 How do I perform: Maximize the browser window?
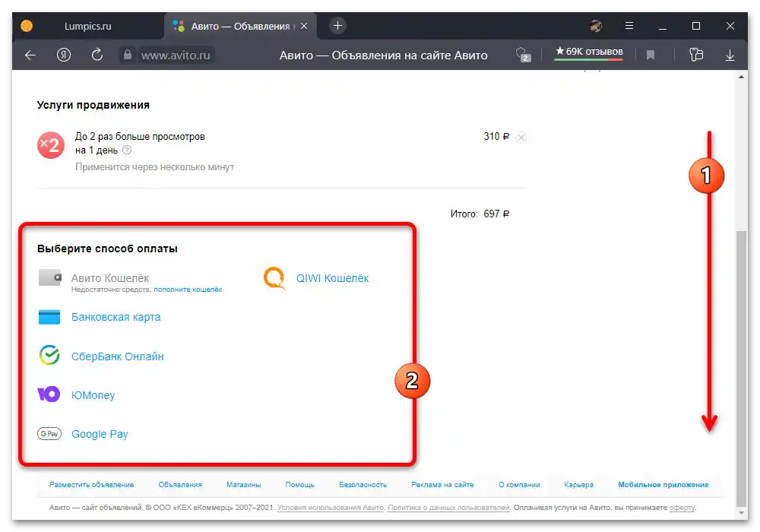coord(696,26)
